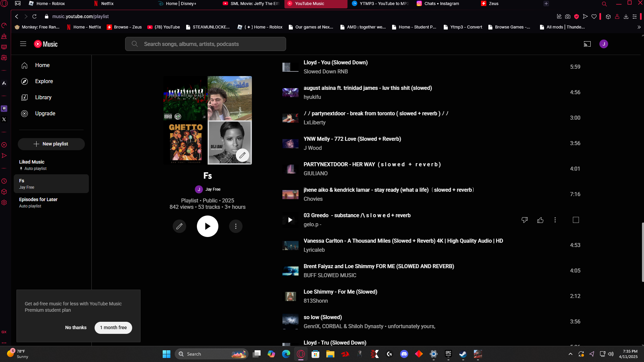The height and width of the screenshot is (362, 644).
Task: Click the address bar URL
Action: point(80,16)
